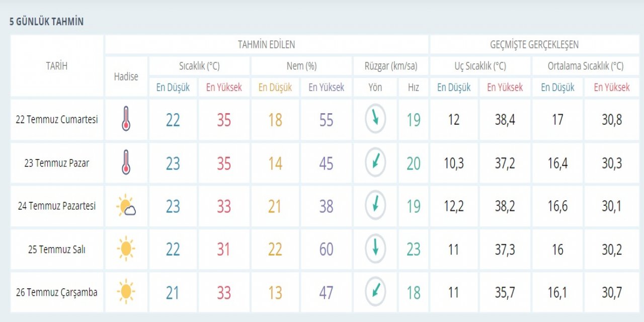Click the wind direction arrow for 25 Temmuz Salı
Viewport: 644px width, 322px height.
pyautogui.click(x=375, y=249)
